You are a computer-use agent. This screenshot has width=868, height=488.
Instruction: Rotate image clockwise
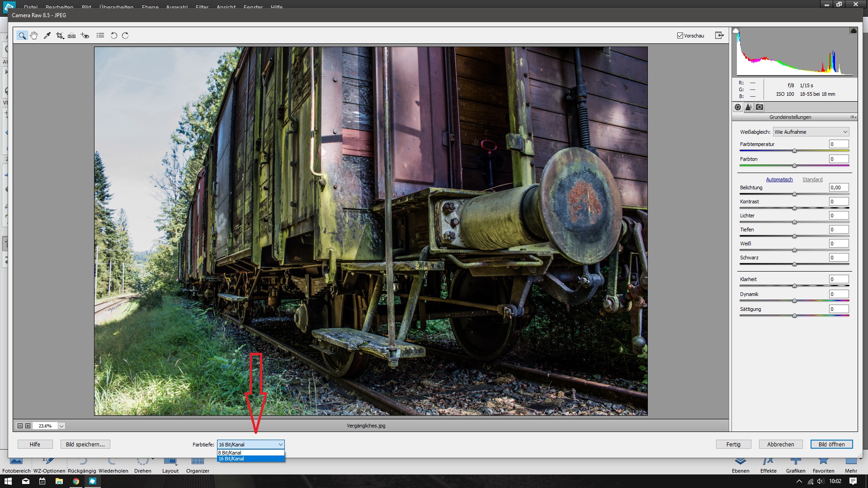(x=125, y=36)
